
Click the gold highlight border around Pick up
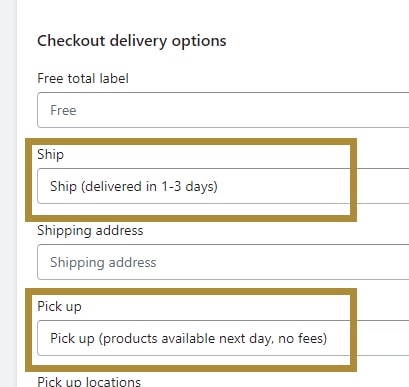(x=191, y=292)
